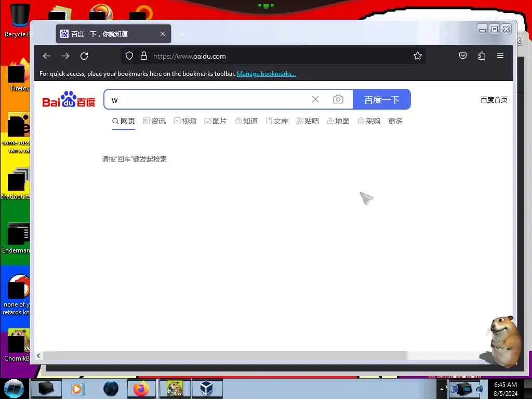Open the 百度首页 link
This screenshot has width=532, height=399.
point(494,100)
